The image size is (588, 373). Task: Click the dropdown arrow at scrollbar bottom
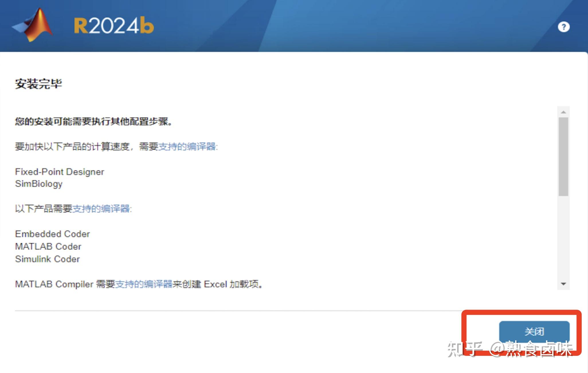(x=563, y=284)
